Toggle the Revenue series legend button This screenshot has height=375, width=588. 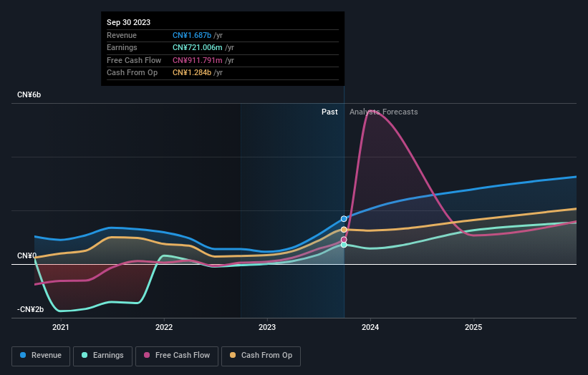click(x=41, y=356)
